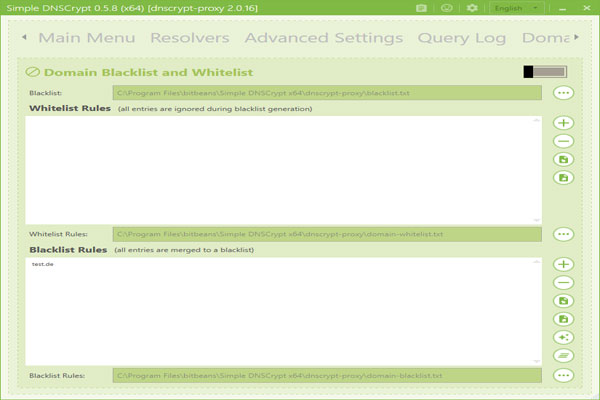Screen dimensions: 600x400
Task: Click the upper save icon beside Blacklist Rules
Action: click(563, 301)
